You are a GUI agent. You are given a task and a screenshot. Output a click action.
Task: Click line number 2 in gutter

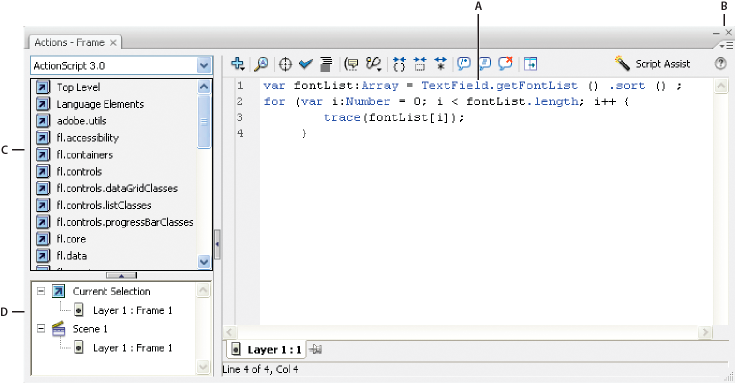click(x=240, y=102)
